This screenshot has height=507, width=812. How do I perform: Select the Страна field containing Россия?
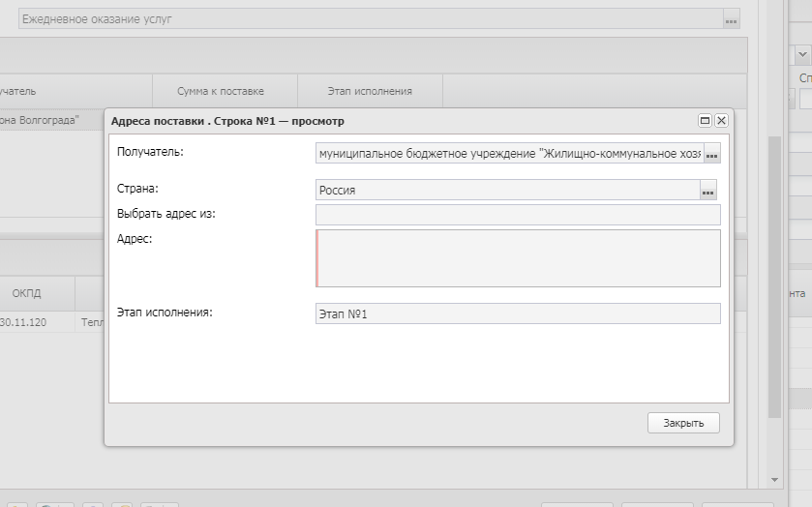tap(507, 191)
